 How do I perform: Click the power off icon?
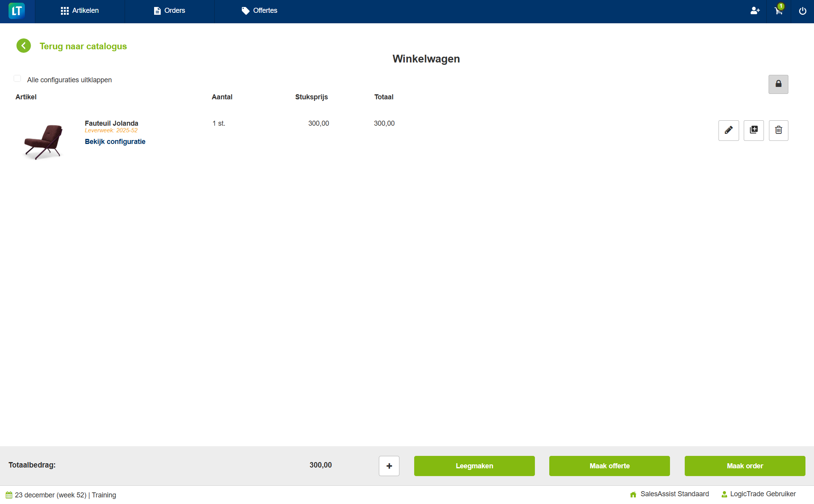[x=802, y=11]
